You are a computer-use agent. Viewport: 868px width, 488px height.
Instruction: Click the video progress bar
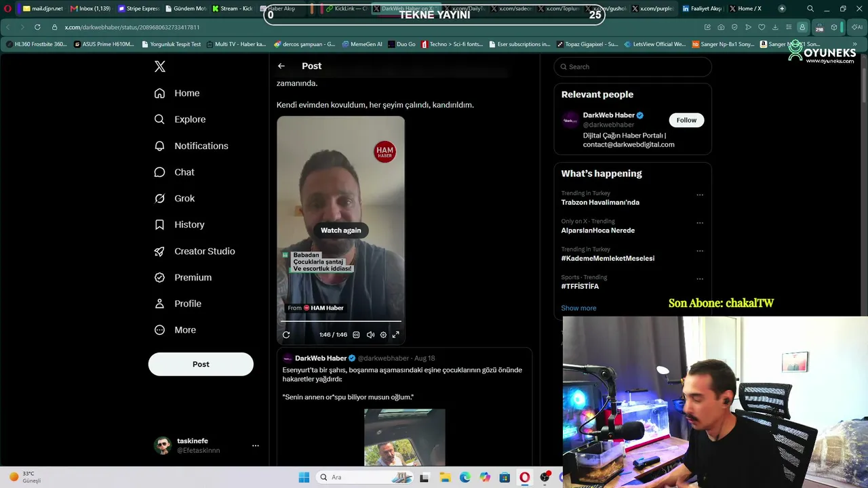(341, 321)
